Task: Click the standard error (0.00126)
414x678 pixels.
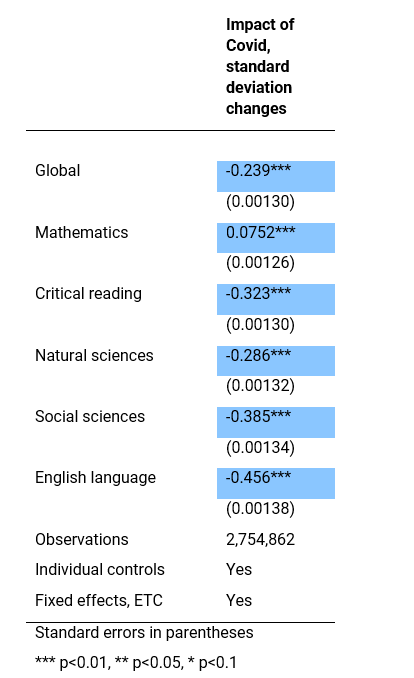Action: [260, 262]
